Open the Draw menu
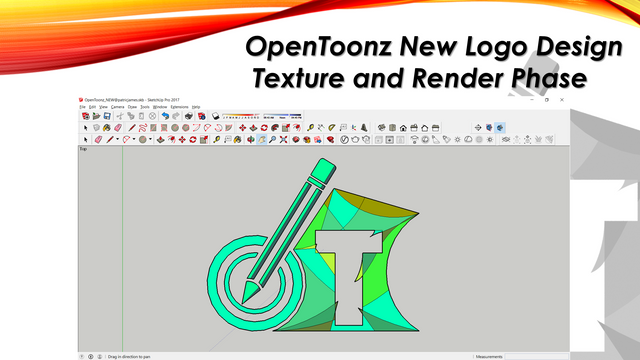Image resolution: width=640 pixels, height=360 pixels. click(x=132, y=107)
